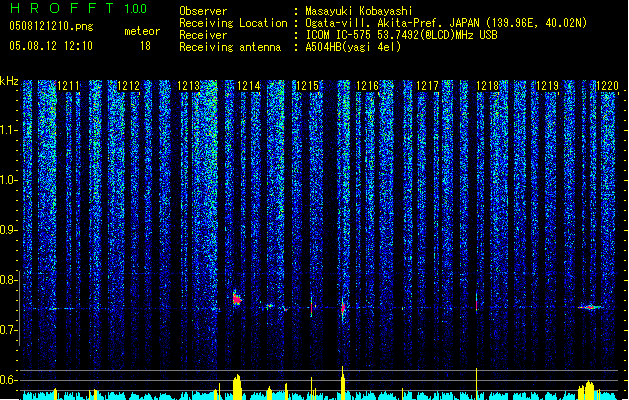Click the 'Receiver' label

click(x=203, y=35)
